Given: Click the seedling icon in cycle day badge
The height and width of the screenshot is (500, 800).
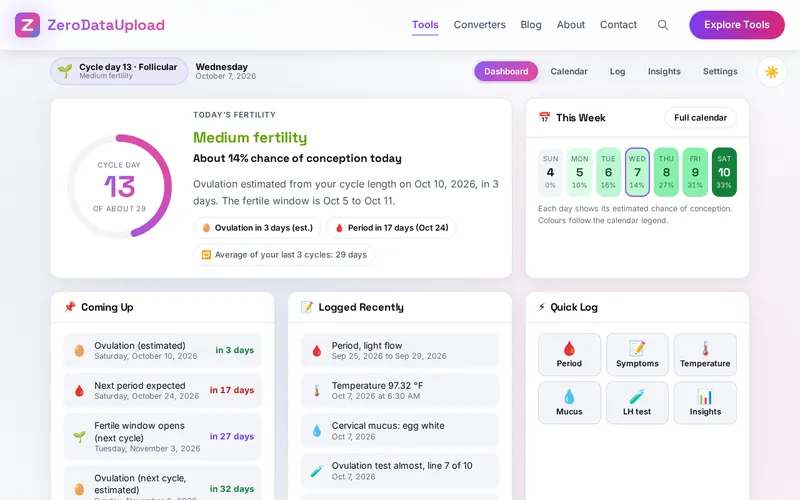Looking at the screenshot, I should tap(65, 71).
